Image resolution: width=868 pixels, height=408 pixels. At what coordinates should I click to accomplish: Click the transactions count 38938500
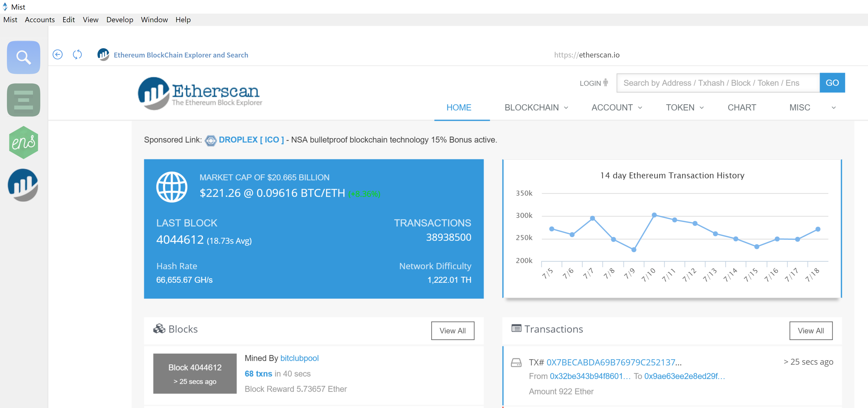448,237
